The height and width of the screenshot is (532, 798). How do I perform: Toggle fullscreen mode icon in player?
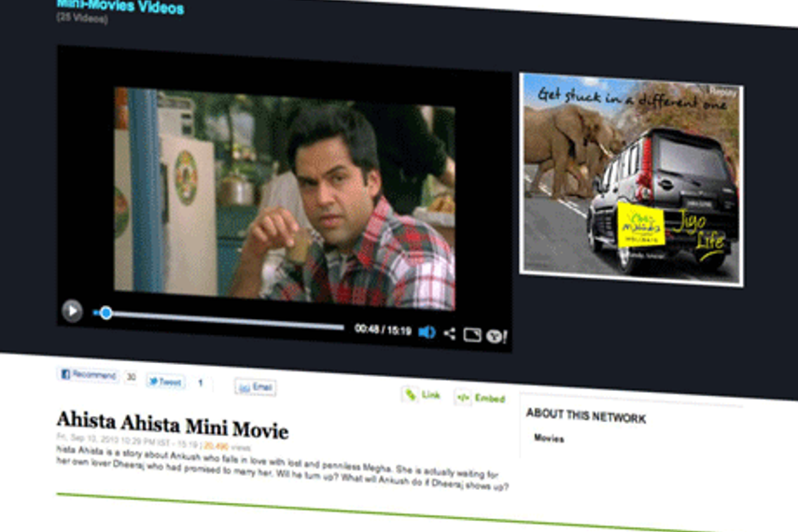(472, 335)
